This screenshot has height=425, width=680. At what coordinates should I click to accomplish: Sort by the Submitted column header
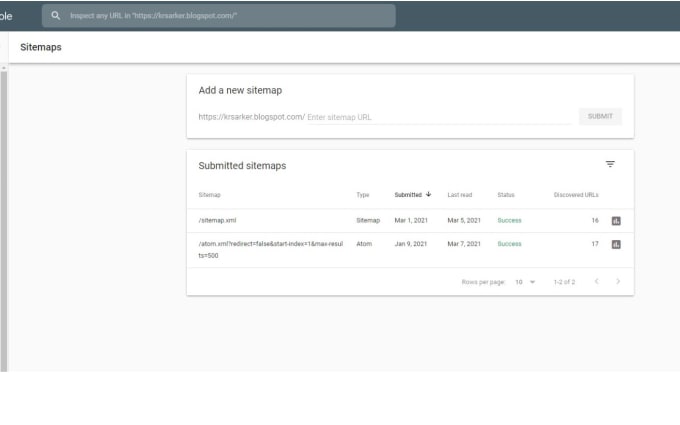[408, 195]
